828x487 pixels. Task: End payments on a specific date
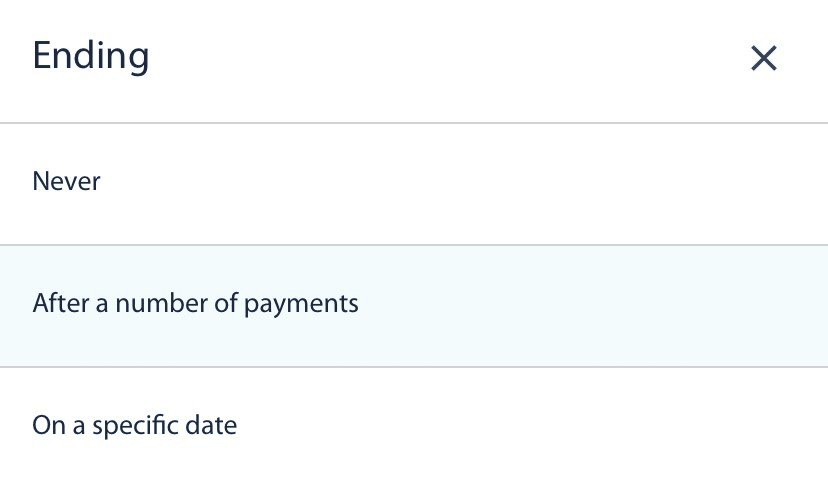(135, 426)
